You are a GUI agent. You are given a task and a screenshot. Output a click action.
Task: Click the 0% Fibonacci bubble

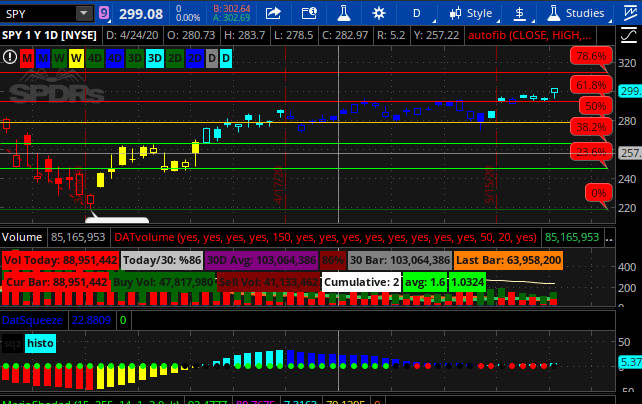(599, 193)
